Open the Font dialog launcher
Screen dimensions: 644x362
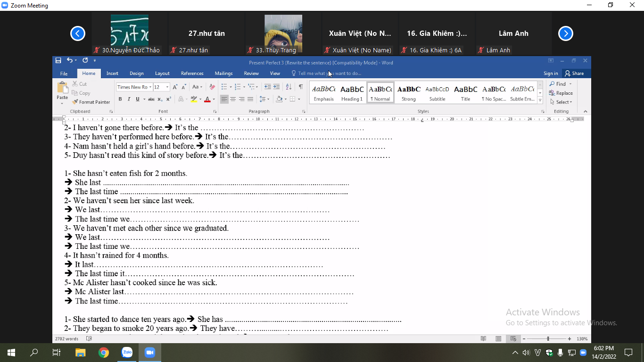point(215,111)
